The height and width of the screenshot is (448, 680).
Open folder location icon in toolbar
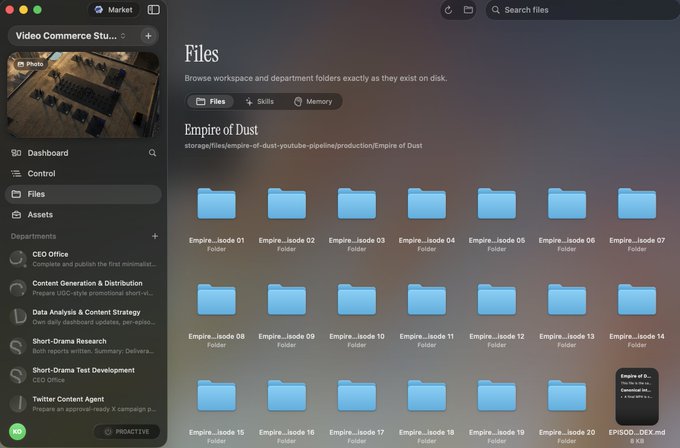pyautogui.click(x=468, y=10)
